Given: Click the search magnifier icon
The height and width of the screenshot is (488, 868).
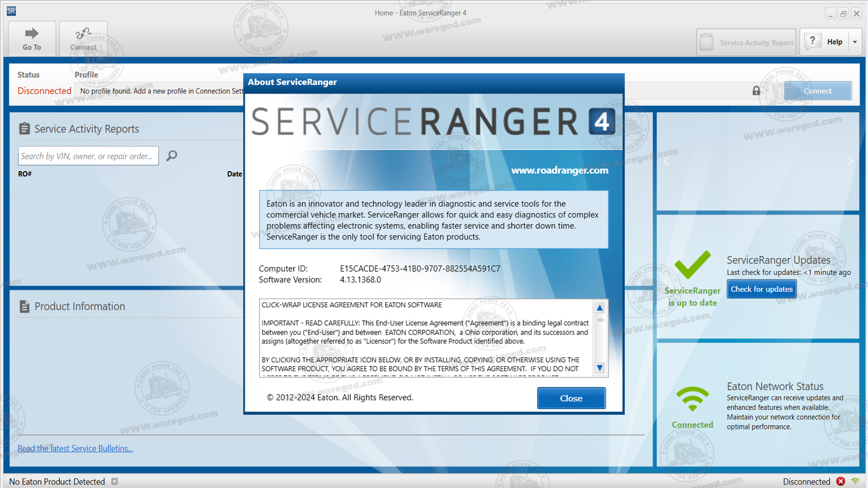Looking at the screenshot, I should 172,156.
